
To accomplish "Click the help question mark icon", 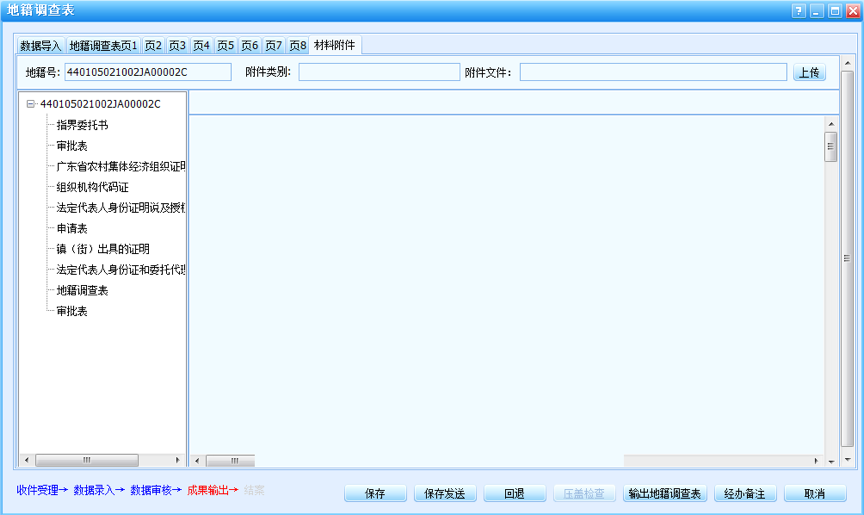I will [799, 10].
